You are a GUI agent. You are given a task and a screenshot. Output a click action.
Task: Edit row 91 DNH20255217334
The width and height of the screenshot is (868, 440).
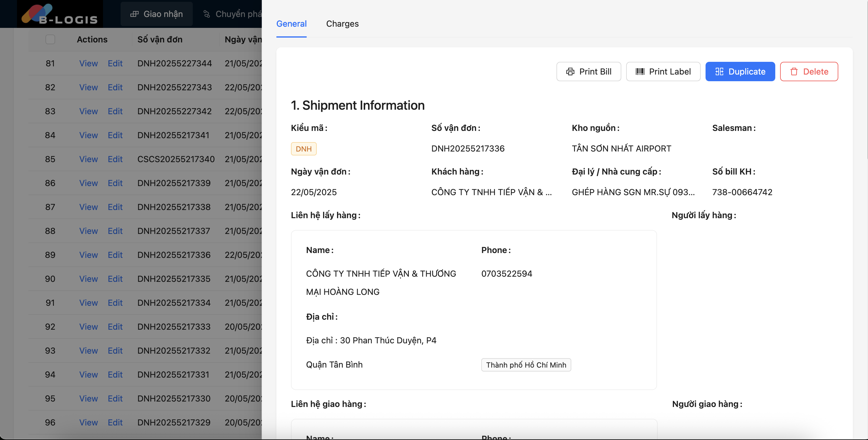pos(115,302)
